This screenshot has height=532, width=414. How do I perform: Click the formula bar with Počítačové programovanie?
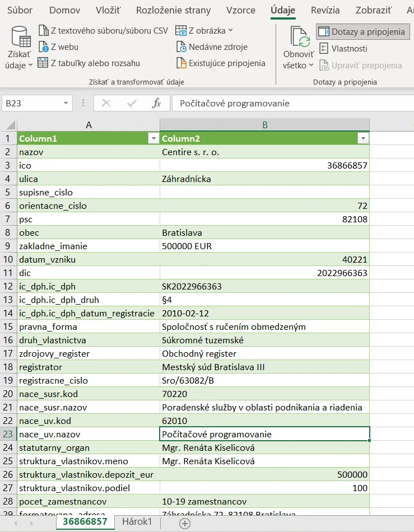[x=293, y=103]
